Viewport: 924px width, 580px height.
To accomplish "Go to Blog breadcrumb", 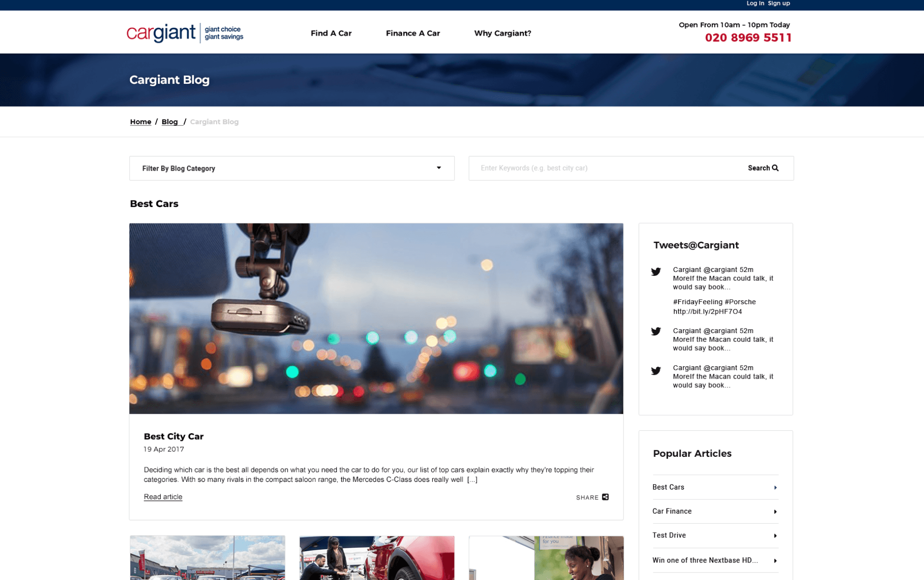I will 170,122.
